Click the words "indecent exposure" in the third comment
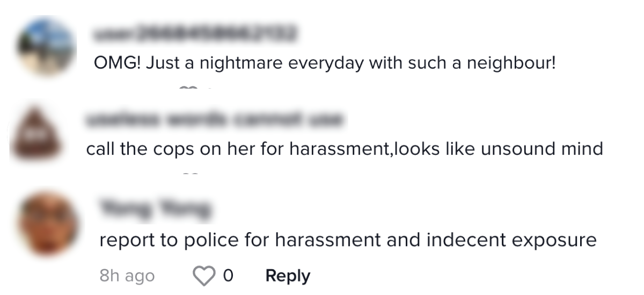 click(x=511, y=240)
